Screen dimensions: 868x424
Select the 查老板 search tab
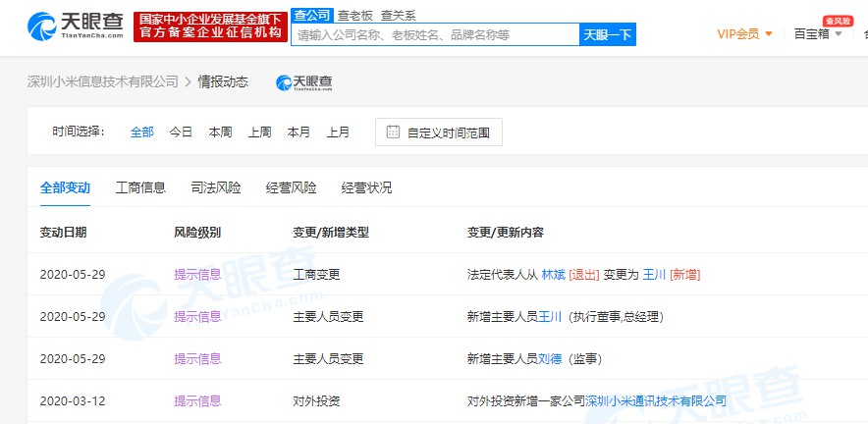point(355,16)
